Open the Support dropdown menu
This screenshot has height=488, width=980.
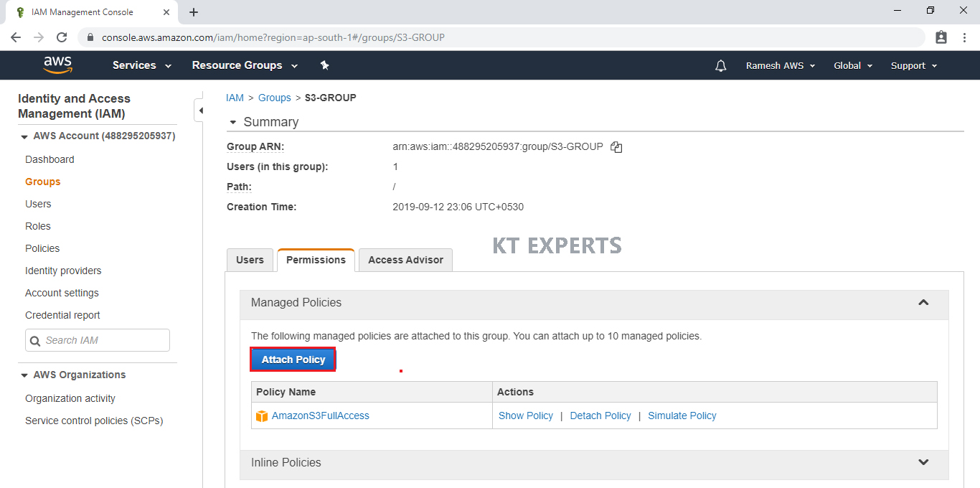914,65
